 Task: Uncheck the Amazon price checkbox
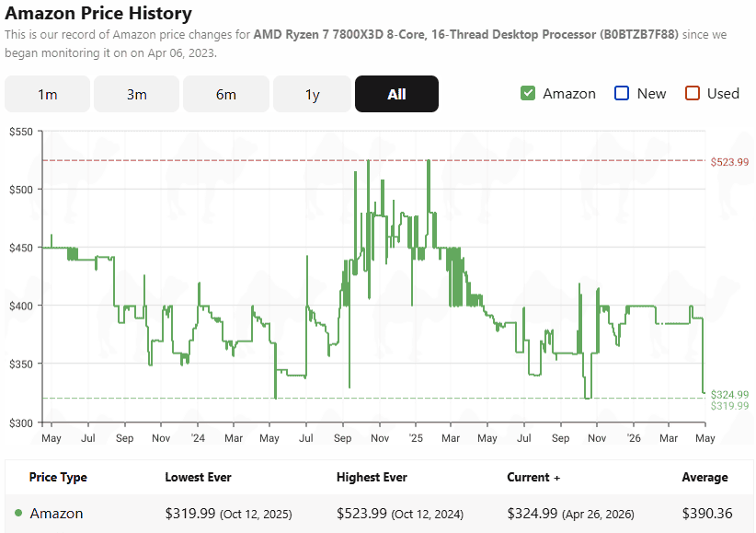[528, 93]
